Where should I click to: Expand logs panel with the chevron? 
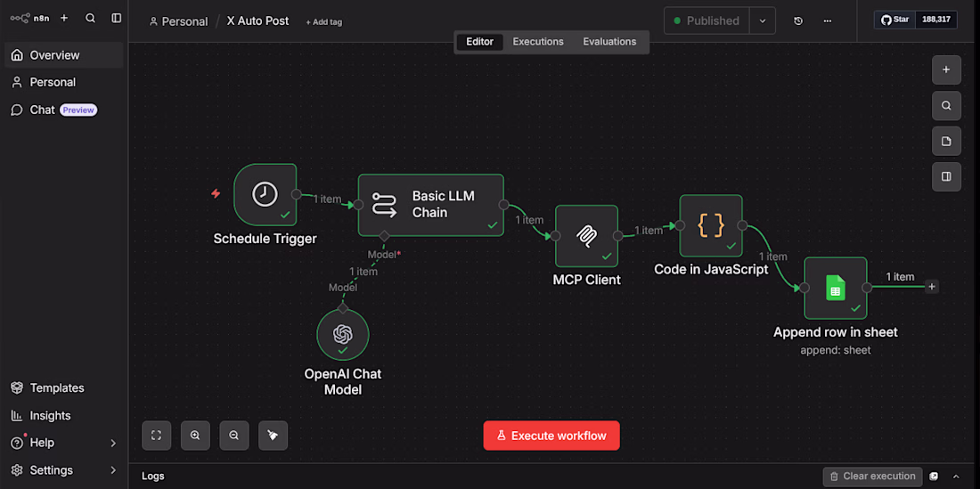pos(956,476)
